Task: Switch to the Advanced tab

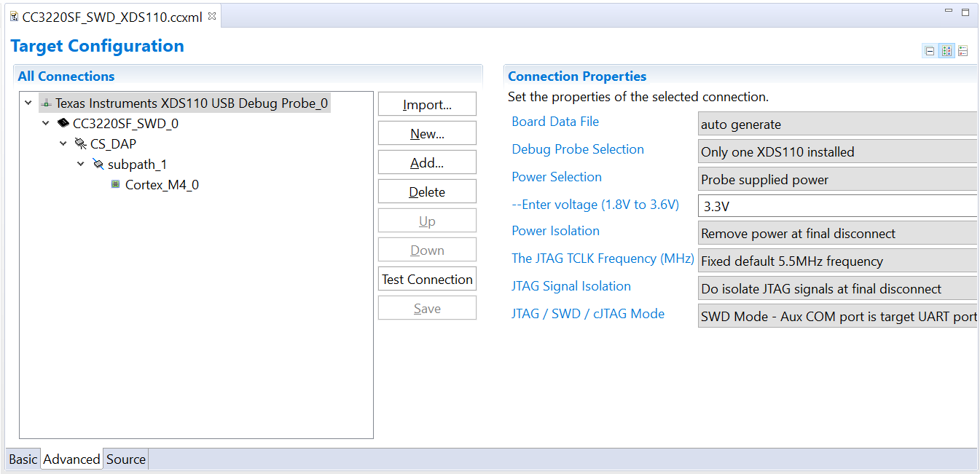Action: pyautogui.click(x=71, y=459)
